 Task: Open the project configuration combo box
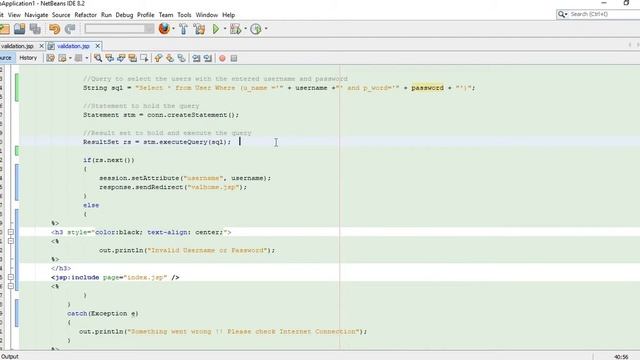point(119,29)
